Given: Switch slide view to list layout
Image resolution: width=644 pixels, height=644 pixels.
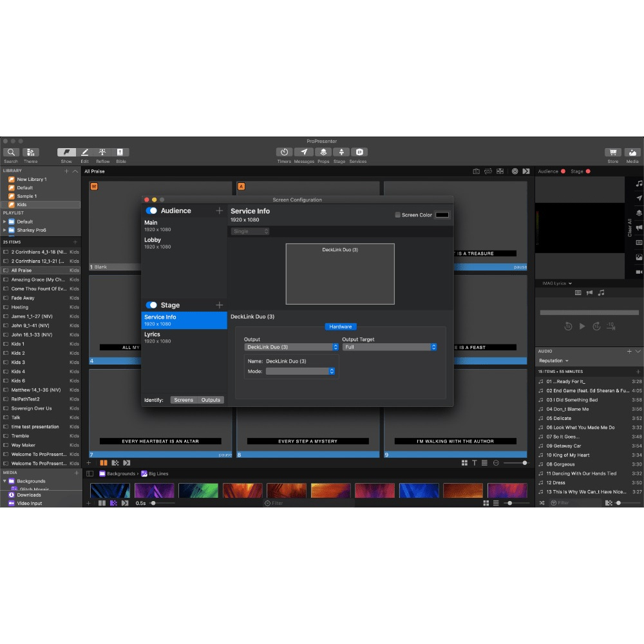Looking at the screenshot, I should point(485,463).
